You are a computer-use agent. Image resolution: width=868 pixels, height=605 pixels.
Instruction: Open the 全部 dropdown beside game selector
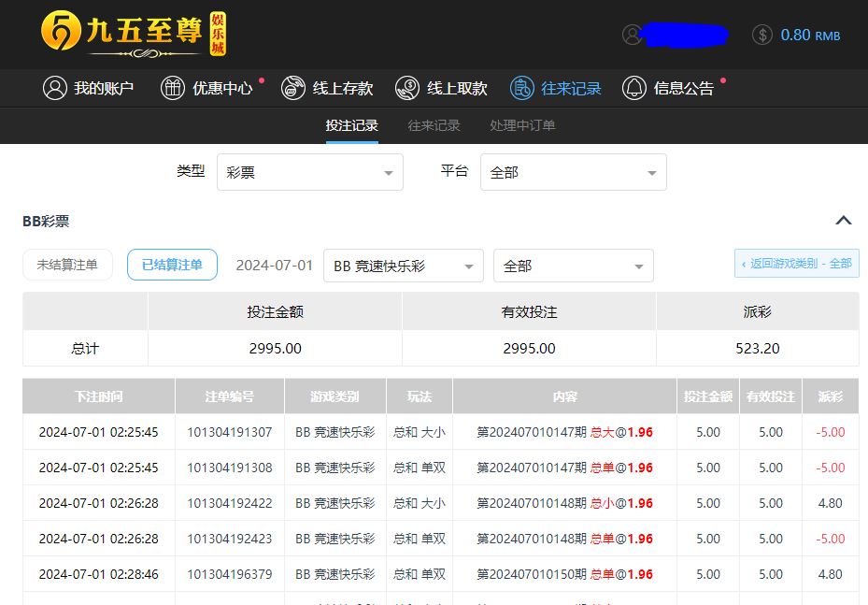pos(573,266)
